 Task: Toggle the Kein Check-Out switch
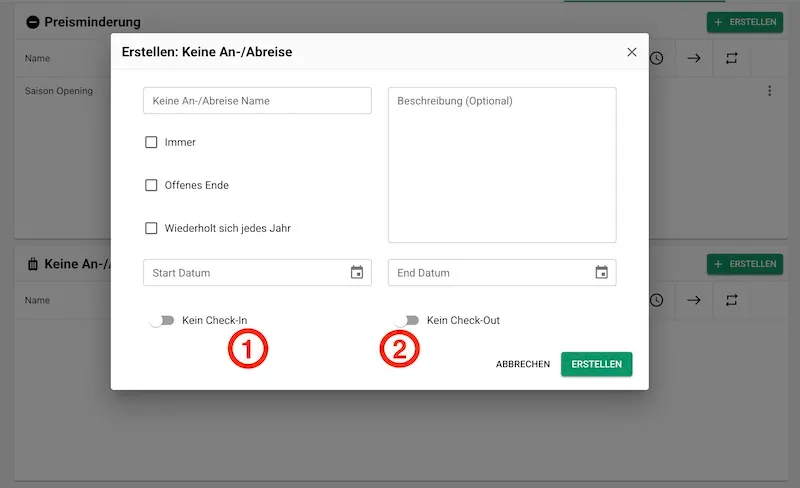point(407,321)
